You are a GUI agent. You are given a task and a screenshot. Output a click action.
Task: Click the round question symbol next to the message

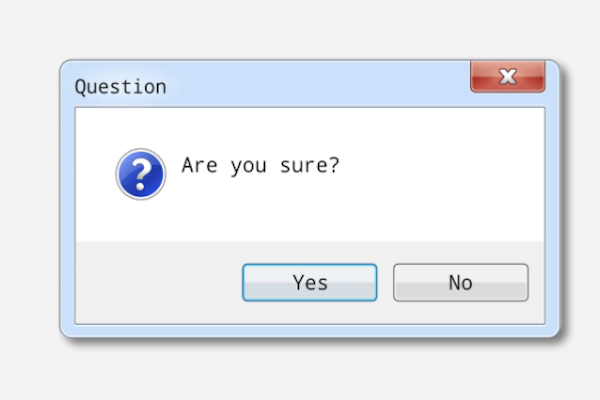coord(141,174)
